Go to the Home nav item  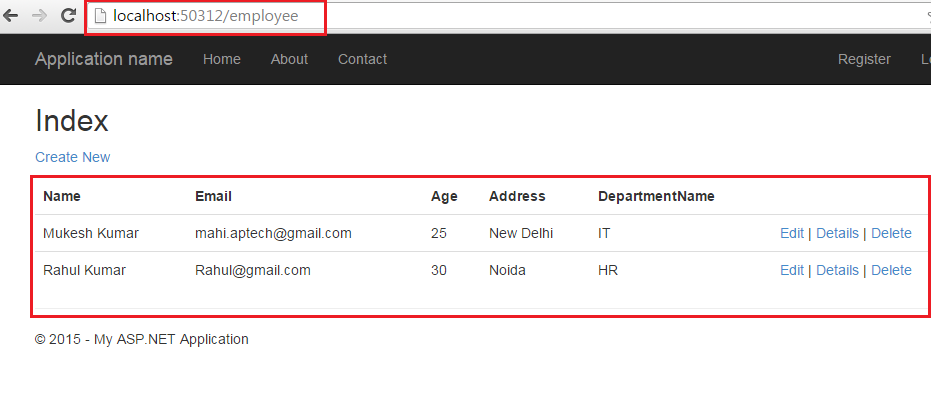(221, 59)
